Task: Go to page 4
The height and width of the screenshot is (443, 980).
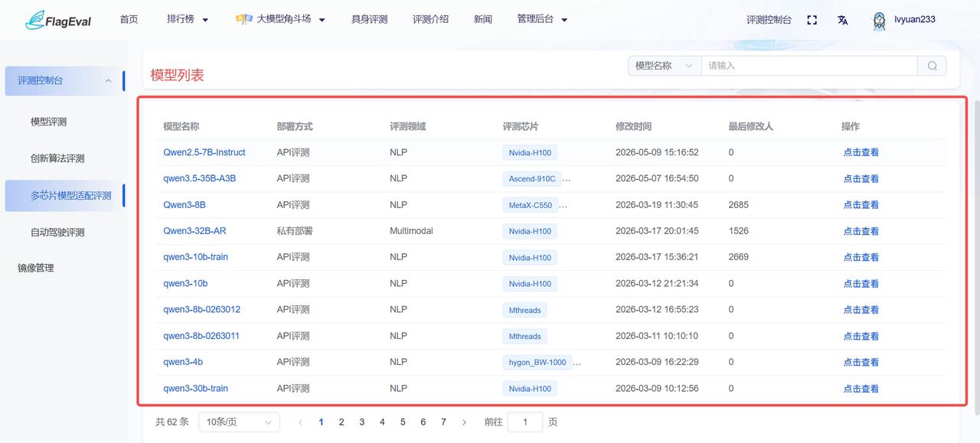Action: (382, 422)
